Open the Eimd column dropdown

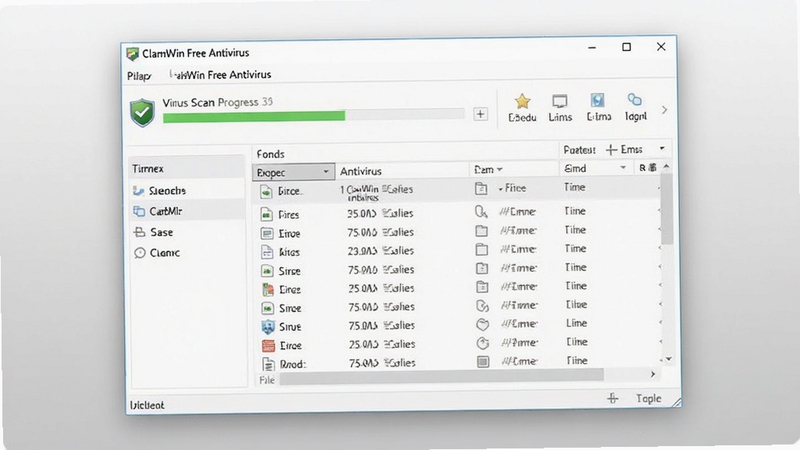pos(622,168)
